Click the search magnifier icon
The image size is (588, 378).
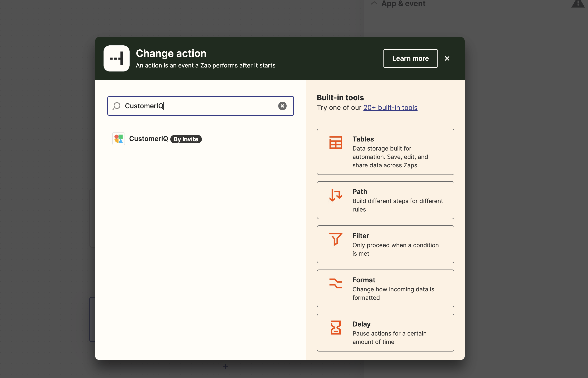pos(117,106)
